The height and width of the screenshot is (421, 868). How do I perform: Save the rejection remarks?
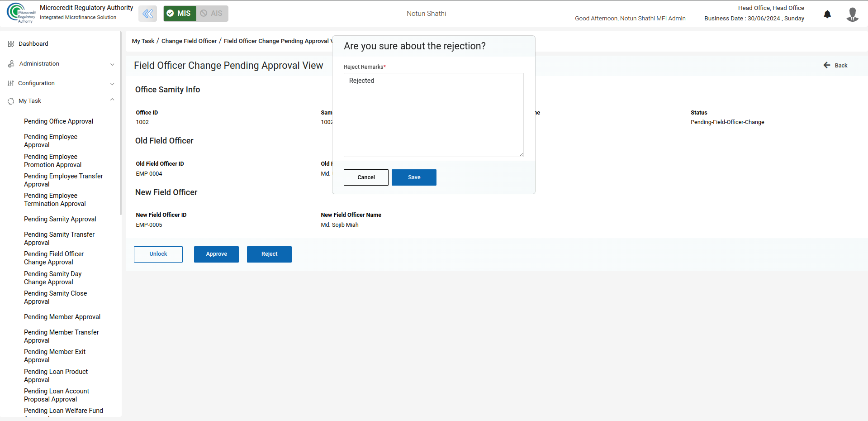click(x=413, y=177)
